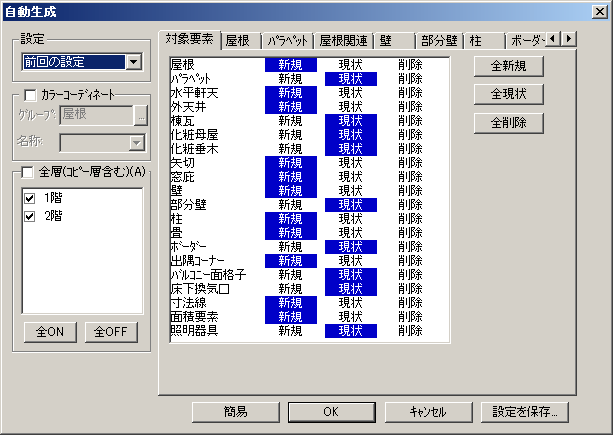Viewport: 613px width, 435px height.
Task: Uncheck the 1階 floor checkbox
Action: coord(29,197)
